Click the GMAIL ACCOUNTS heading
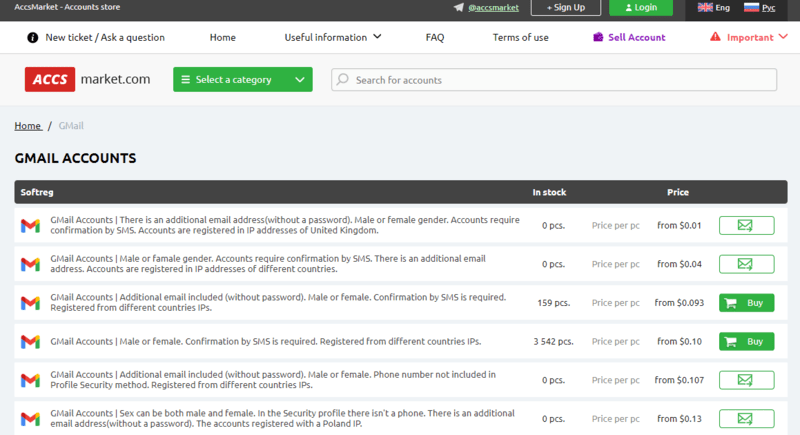Screen dimensions: 800x435 click(76, 159)
